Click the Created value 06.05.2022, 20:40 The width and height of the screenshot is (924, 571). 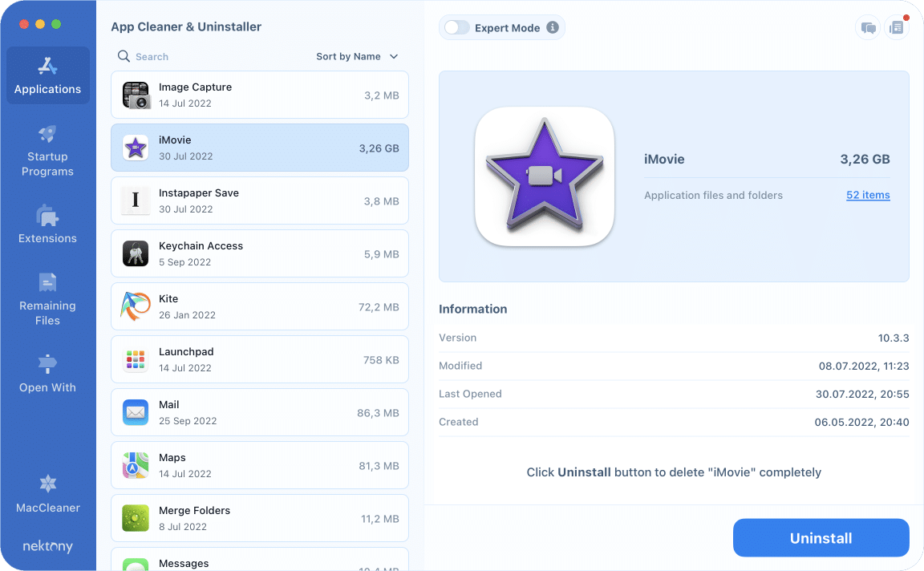[x=861, y=422]
